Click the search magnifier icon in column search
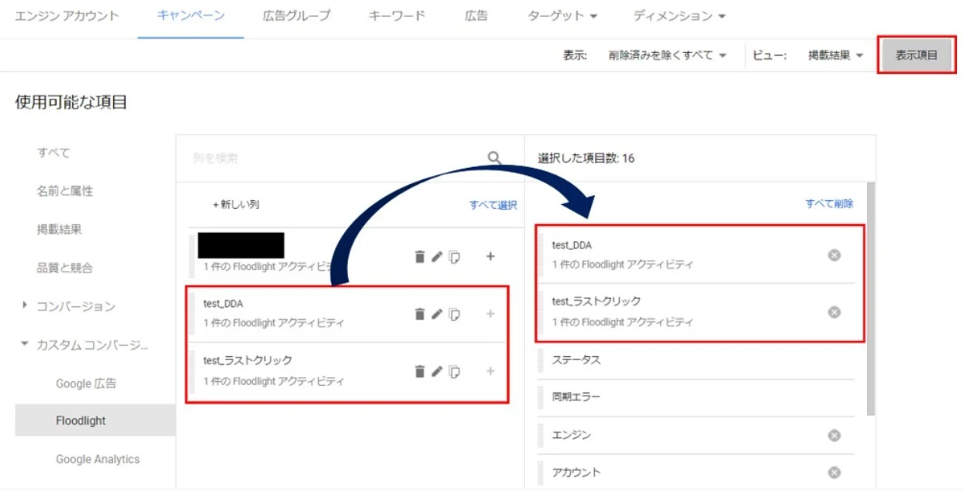This screenshot has width=964, height=491. click(494, 158)
